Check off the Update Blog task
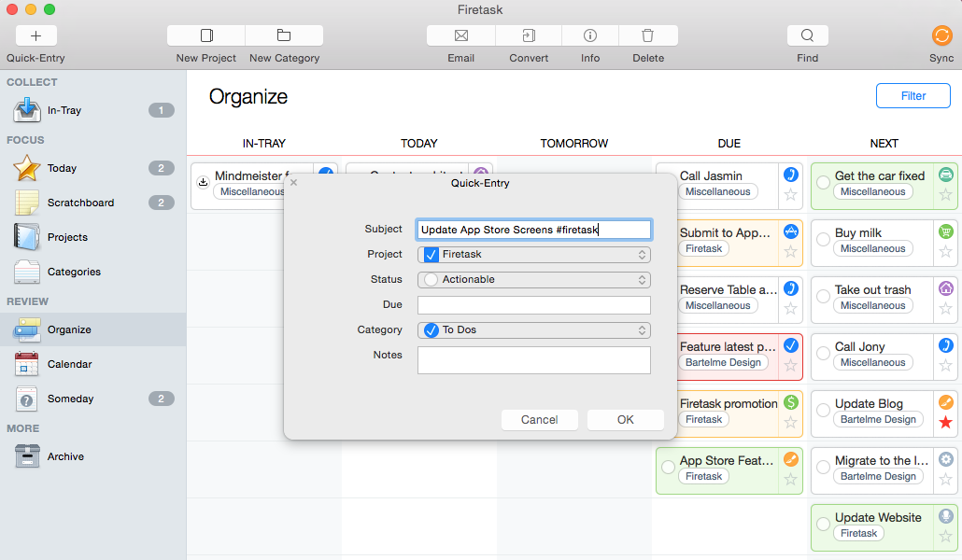This screenshot has width=962, height=560. 824,411
